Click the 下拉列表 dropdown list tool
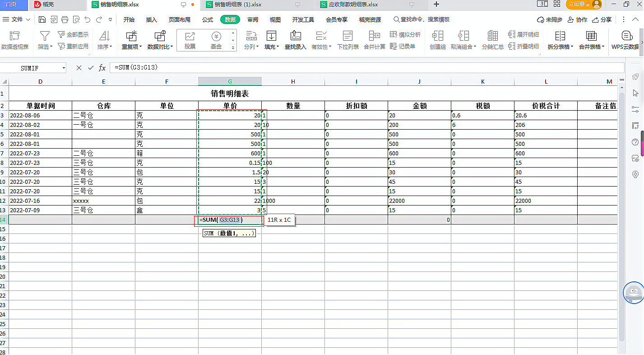644x355 pixels. click(348, 40)
